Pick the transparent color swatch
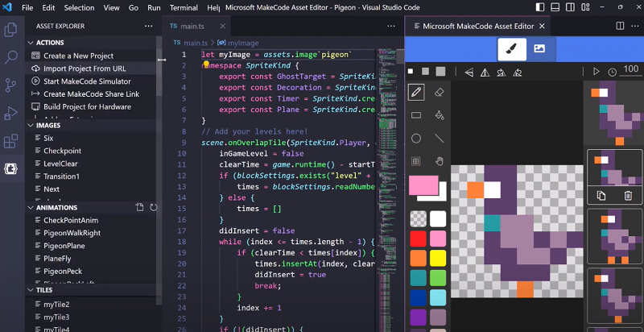 [x=418, y=218]
